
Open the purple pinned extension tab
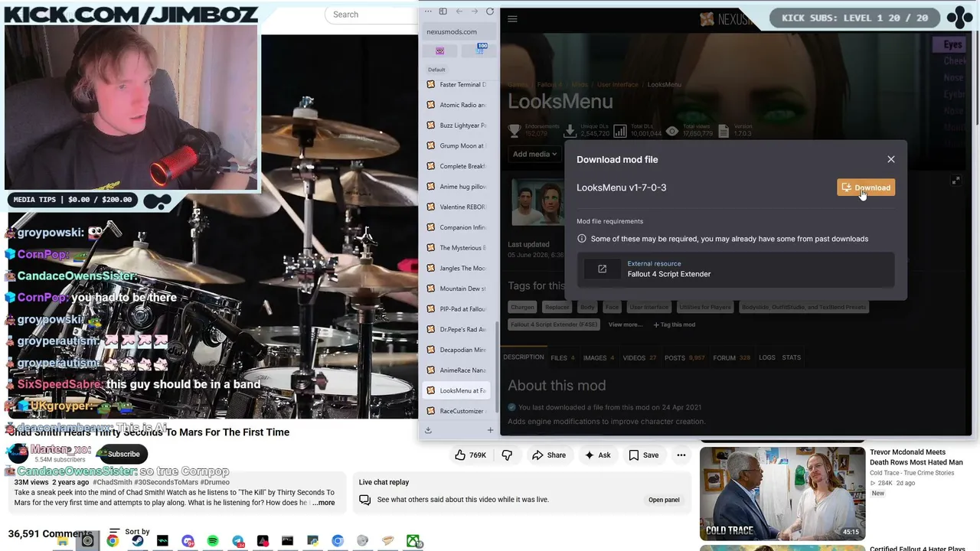pos(439,51)
